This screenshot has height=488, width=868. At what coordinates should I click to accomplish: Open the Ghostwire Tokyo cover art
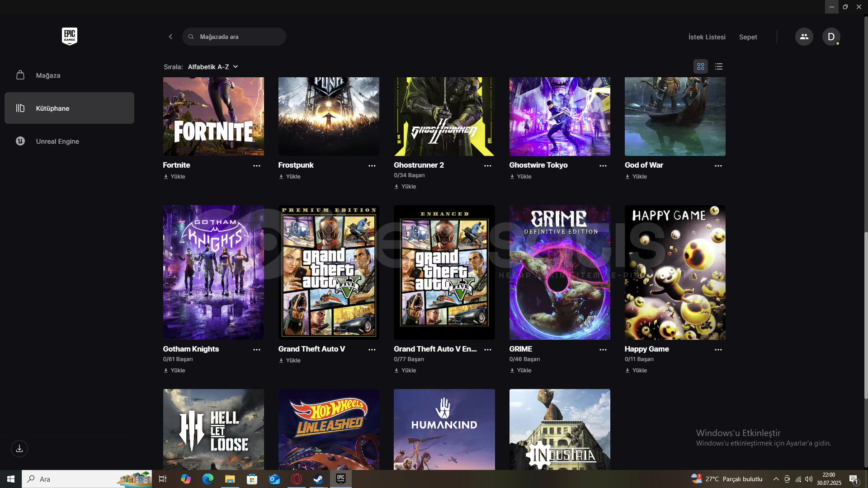(560, 117)
